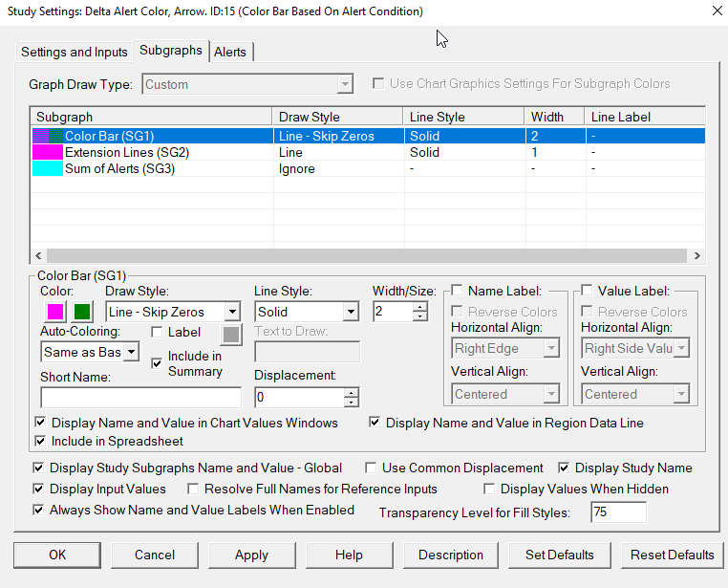The image size is (728, 588).
Task: Click the Short Name input field
Action: (x=140, y=397)
